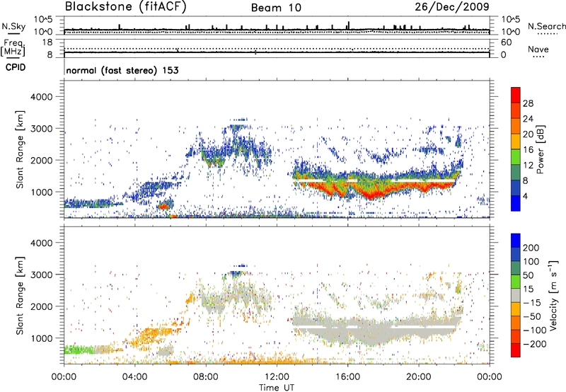Click the '04:00' time axis tick
The image size is (566, 392).
135,377
